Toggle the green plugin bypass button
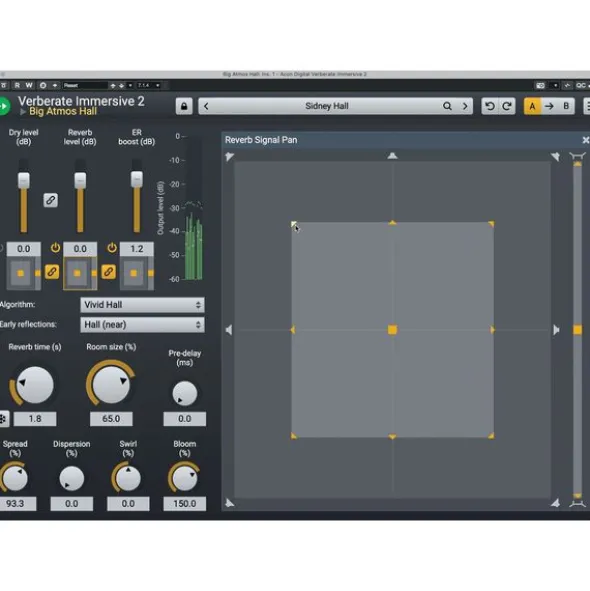590x591 pixels. click(x=4, y=106)
